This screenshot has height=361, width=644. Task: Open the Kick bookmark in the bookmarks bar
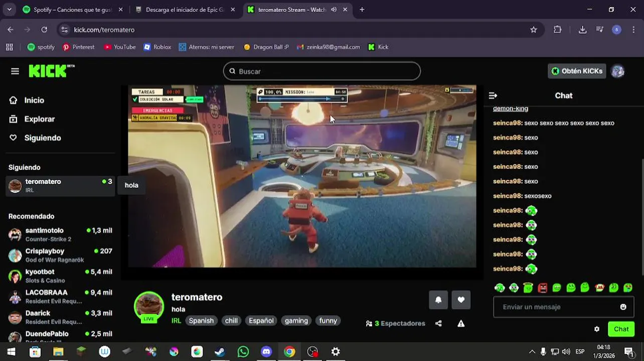(378, 47)
